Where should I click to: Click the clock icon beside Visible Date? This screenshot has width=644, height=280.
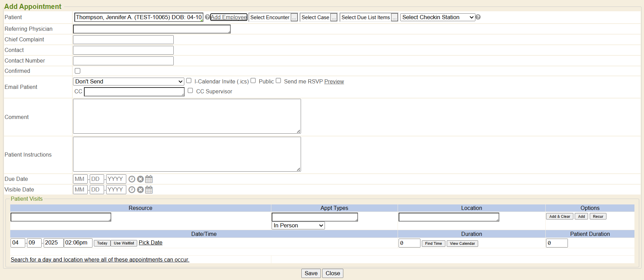click(132, 190)
